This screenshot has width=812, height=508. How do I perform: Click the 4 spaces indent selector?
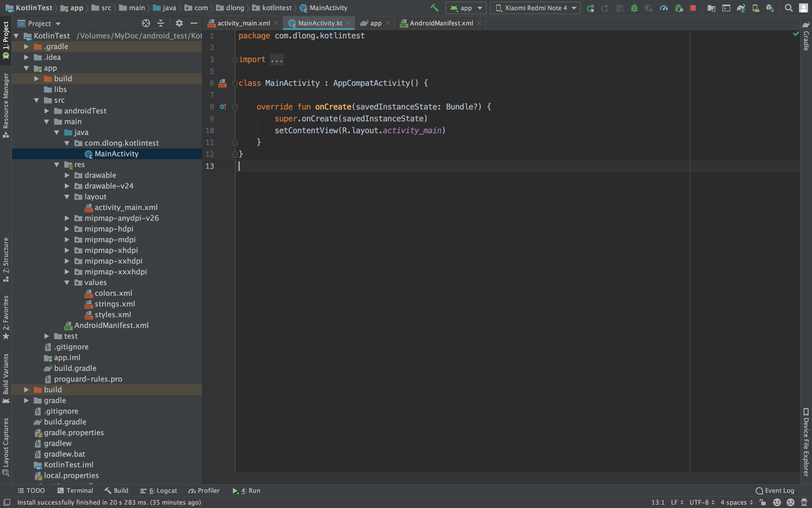tap(736, 502)
